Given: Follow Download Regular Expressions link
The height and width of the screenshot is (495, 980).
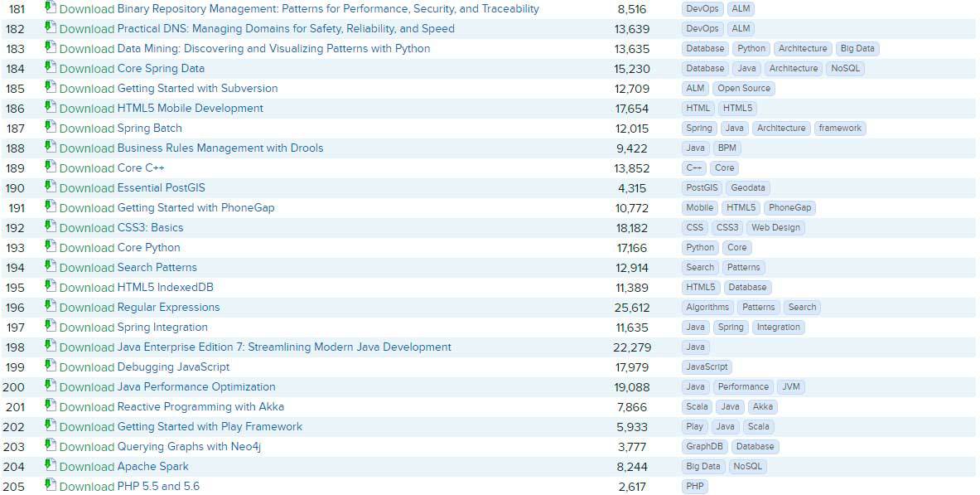Looking at the screenshot, I should (x=139, y=308).
